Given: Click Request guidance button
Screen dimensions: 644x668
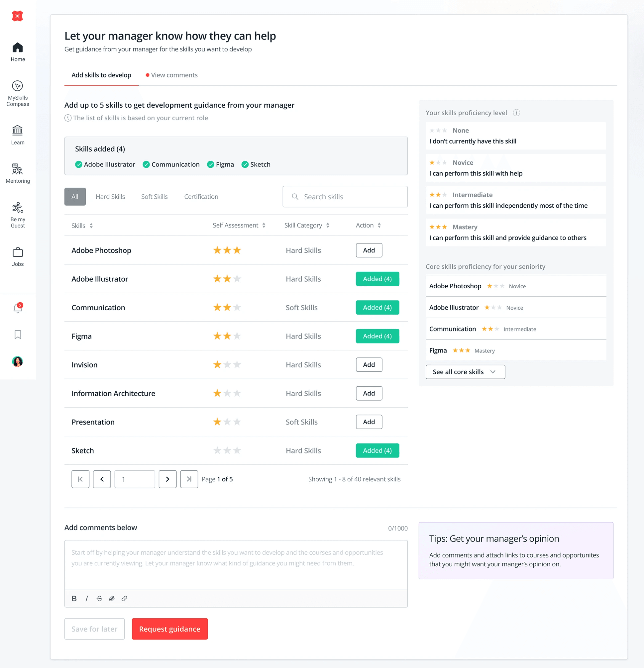Looking at the screenshot, I should [x=169, y=629].
